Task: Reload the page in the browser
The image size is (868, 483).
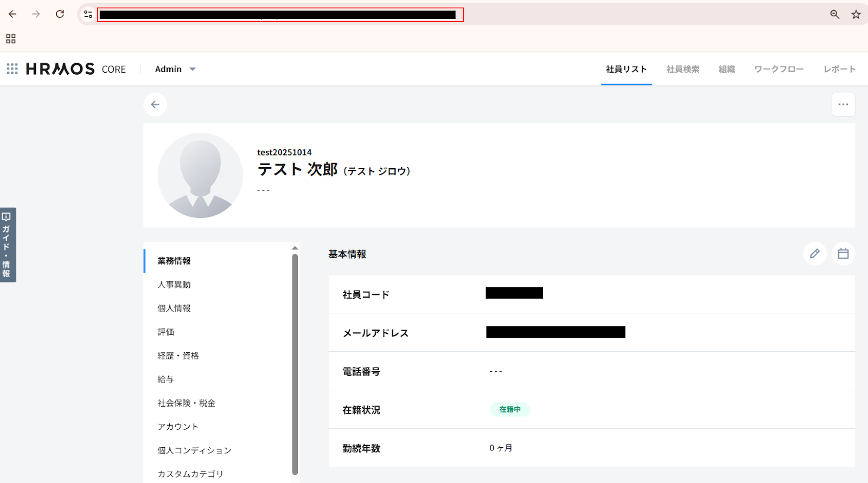Action: (60, 14)
